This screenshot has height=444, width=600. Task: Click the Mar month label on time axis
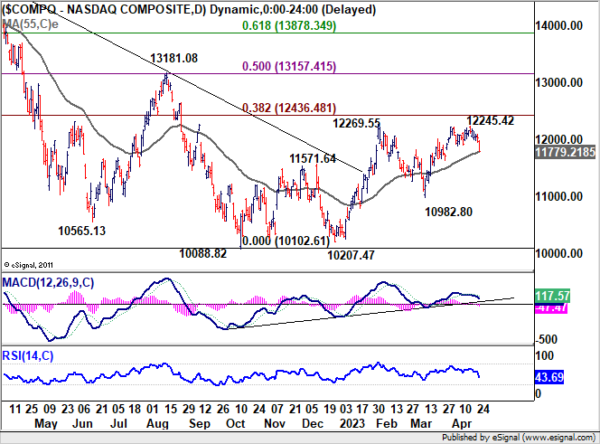421,424
